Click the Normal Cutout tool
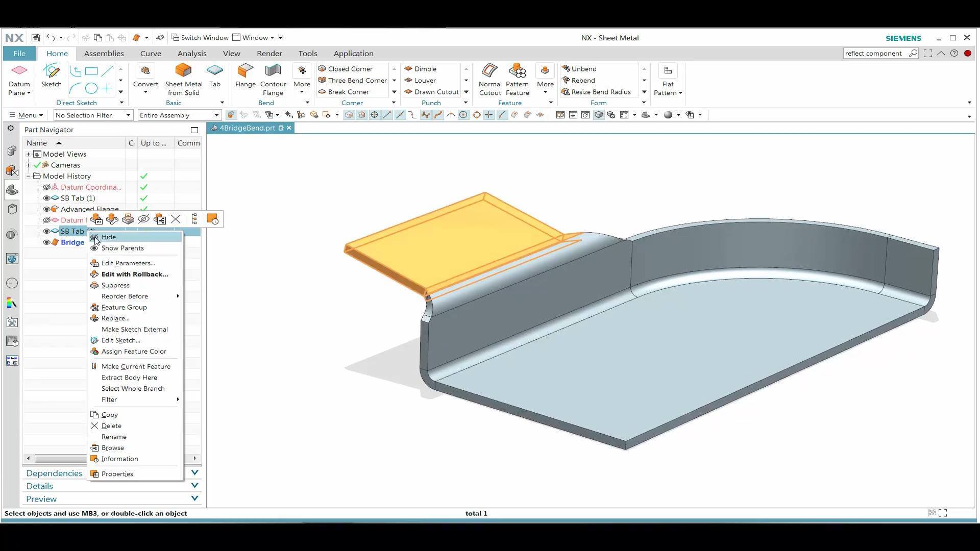 click(x=490, y=80)
